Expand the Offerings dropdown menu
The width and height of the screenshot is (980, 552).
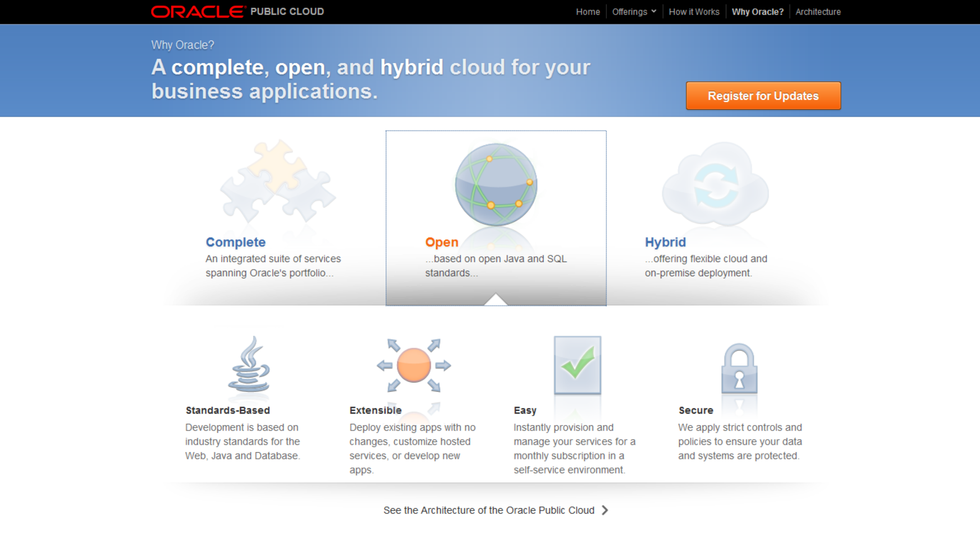tap(634, 12)
